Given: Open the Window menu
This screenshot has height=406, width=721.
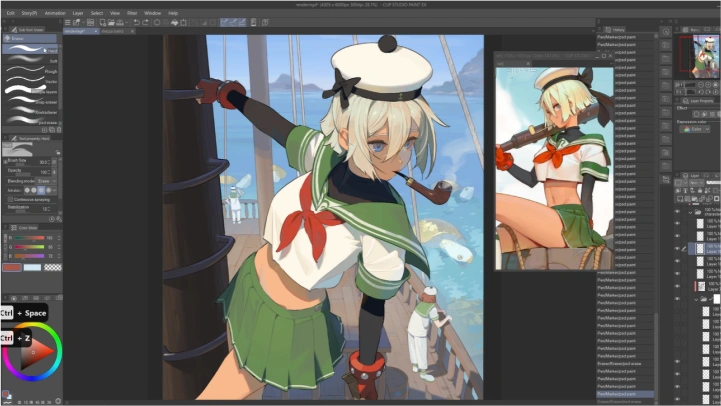Looking at the screenshot, I should tap(152, 13).
